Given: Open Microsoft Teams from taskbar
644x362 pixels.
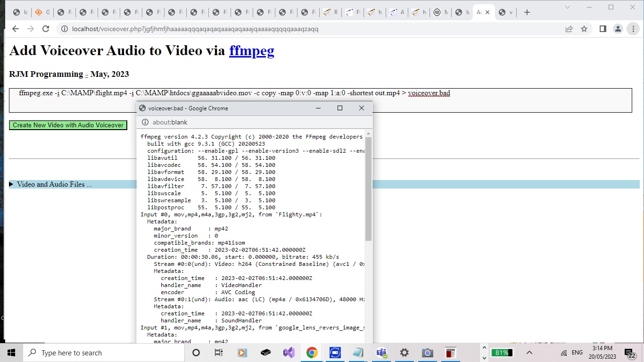Looking at the screenshot, I should pos(381,353).
